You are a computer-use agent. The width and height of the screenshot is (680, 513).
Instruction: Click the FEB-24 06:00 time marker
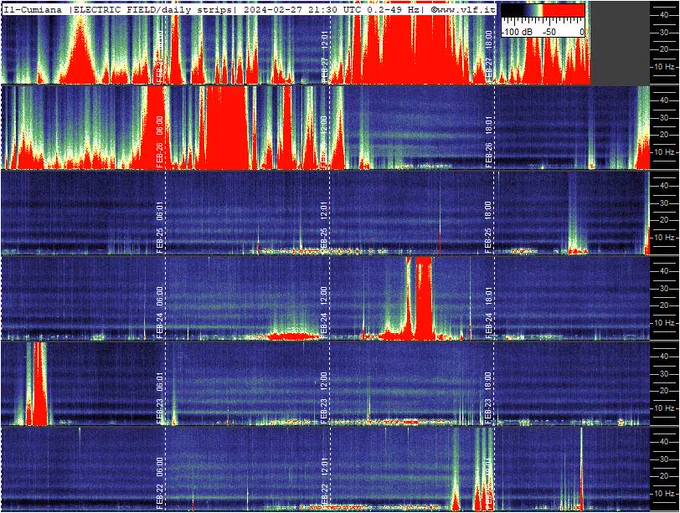[x=160, y=312]
